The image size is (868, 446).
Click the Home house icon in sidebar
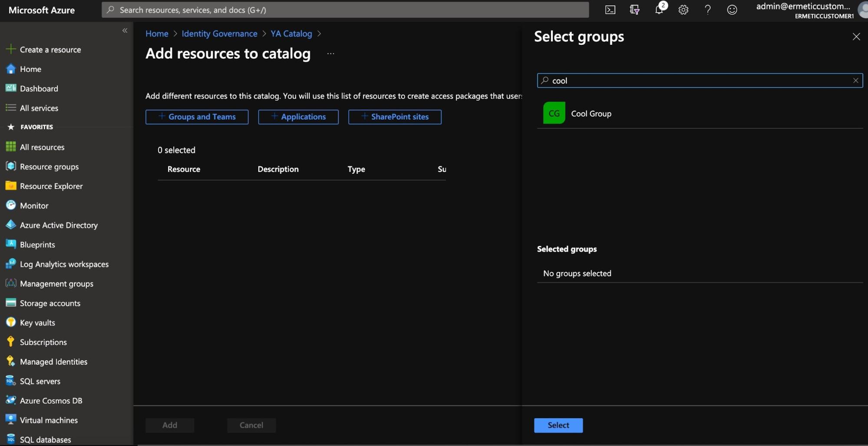tap(11, 69)
